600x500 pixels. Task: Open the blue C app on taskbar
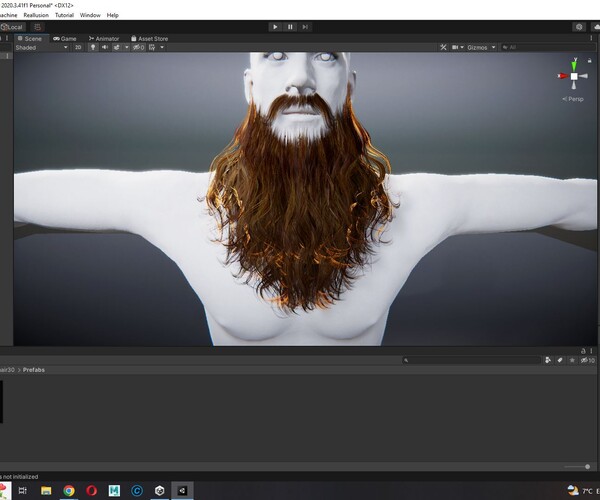click(137, 490)
